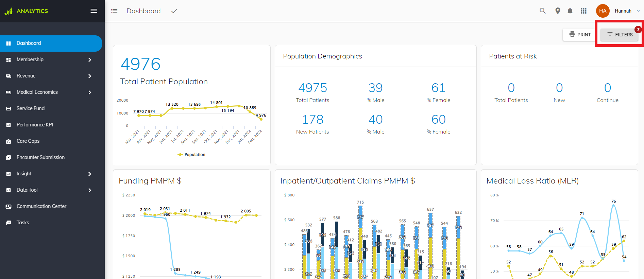This screenshot has width=644, height=279.
Task: Click the Analytics logo icon
Action: pyautogui.click(x=9, y=11)
